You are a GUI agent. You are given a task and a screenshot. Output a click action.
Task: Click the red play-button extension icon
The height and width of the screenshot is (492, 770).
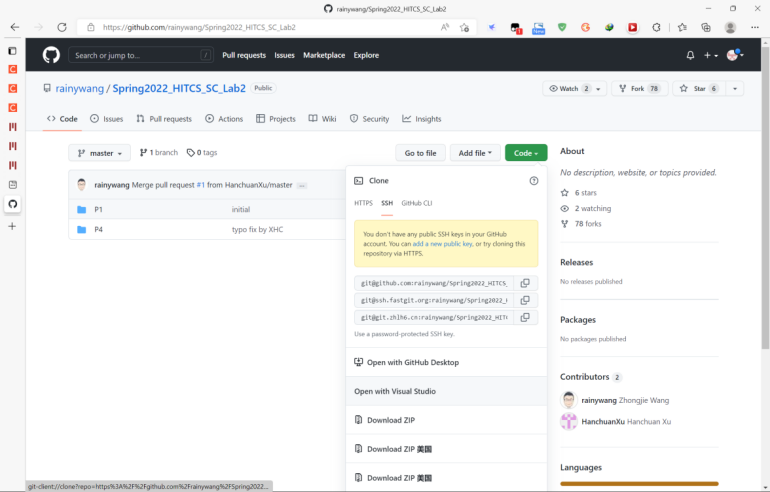pyautogui.click(x=632, y=27)
